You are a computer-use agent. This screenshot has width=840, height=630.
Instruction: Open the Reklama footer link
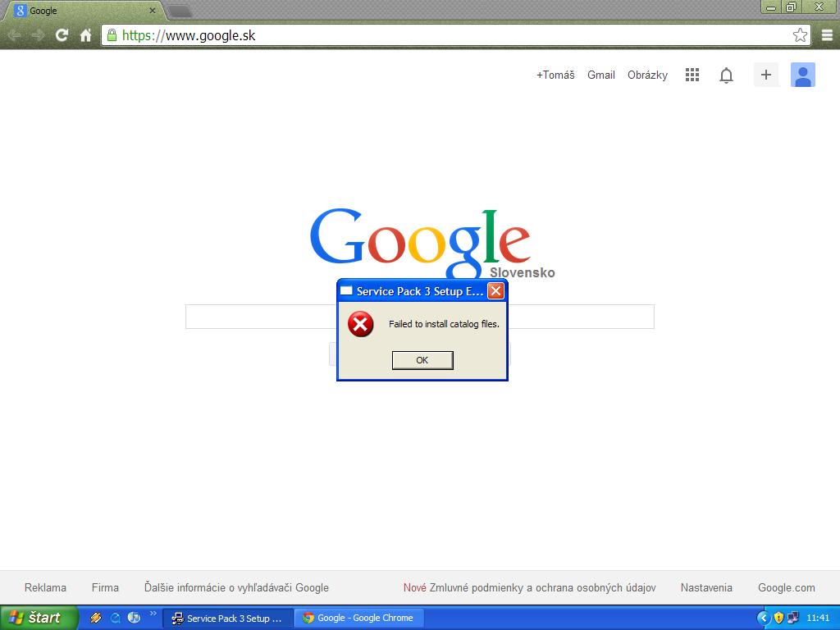pyautogui.click(x=46, y=587)
